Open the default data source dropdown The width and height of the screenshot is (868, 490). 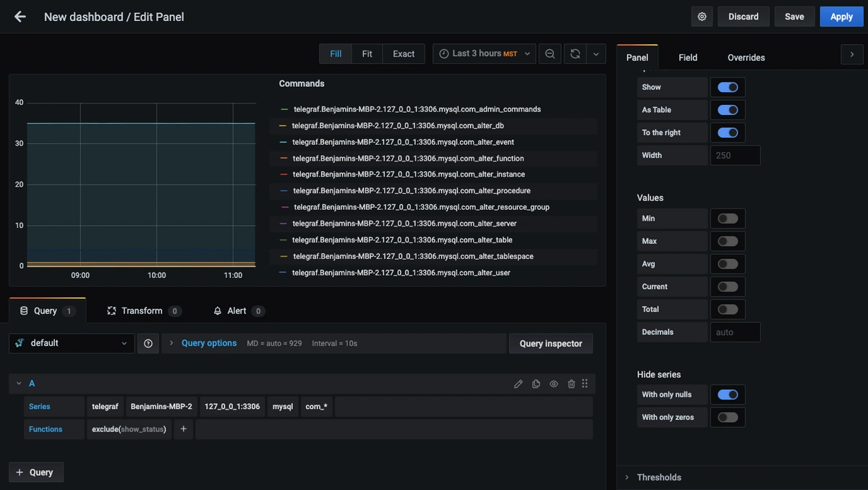[72, 343]
